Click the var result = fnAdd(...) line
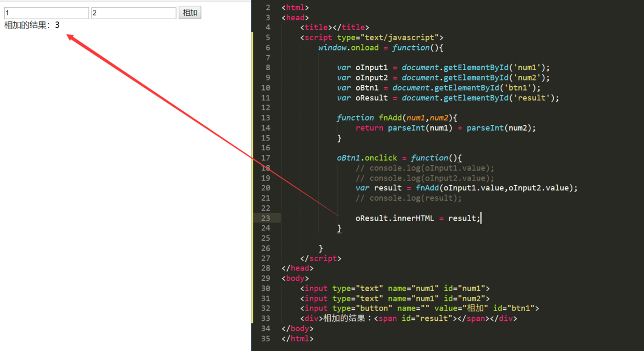644x351 pixels. [466, 188]
